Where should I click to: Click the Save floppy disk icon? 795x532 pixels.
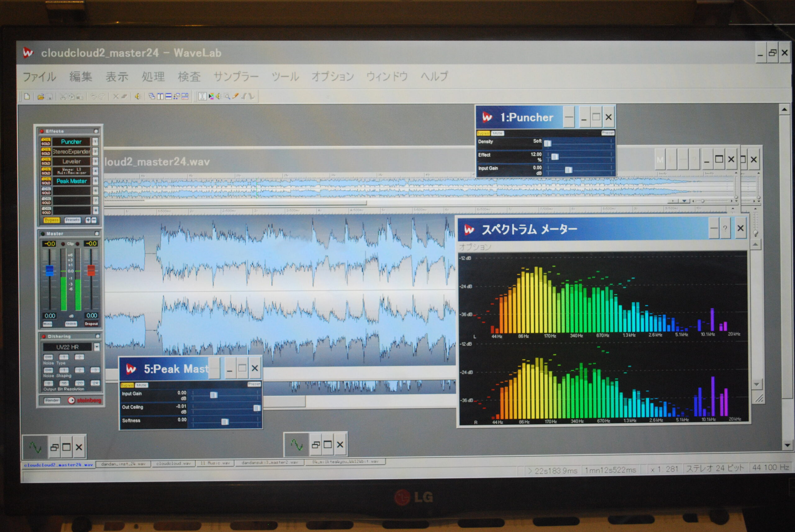click(x=50, y=97)
